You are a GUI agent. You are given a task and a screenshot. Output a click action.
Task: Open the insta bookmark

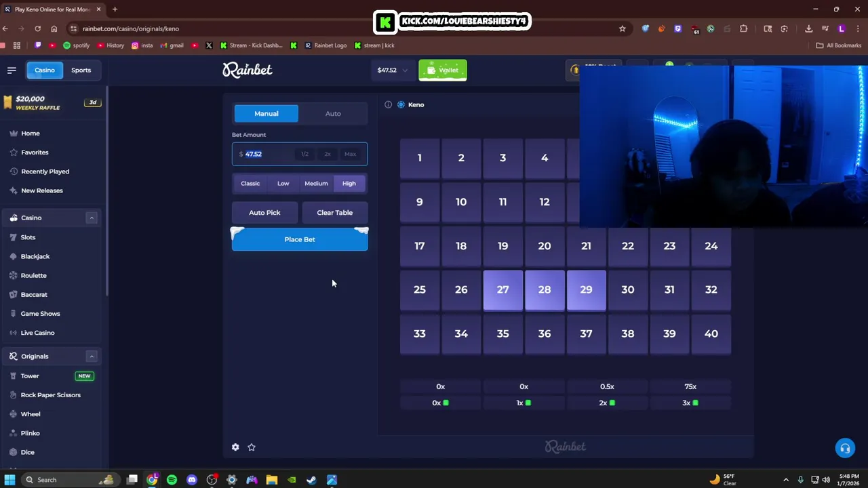coord(142,45)
